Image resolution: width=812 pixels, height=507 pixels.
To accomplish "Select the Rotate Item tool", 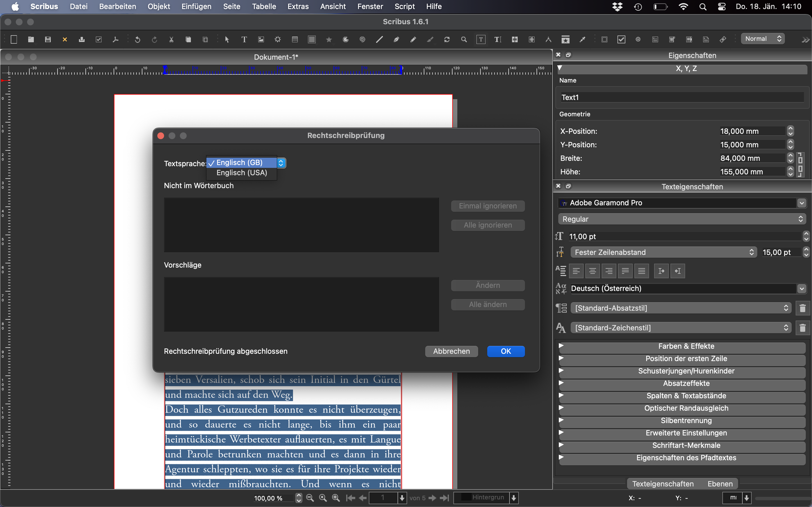I will (x=447, y=39).
